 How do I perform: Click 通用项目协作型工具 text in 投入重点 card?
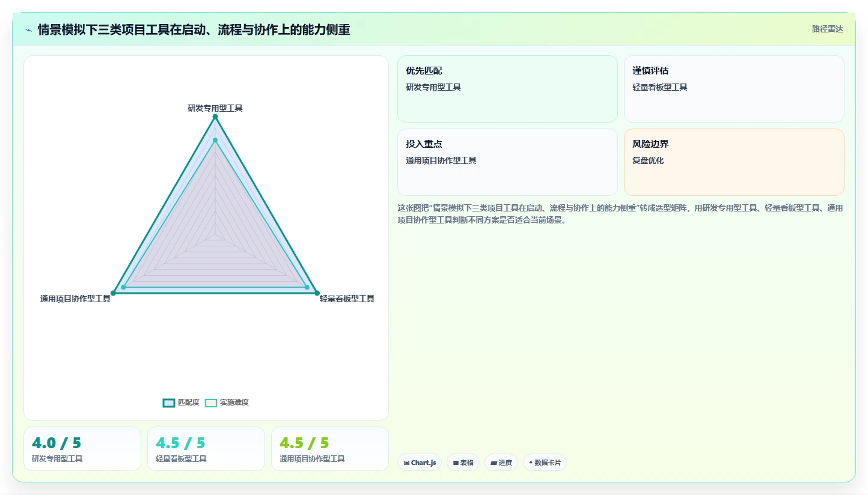[x=441, y=160]
